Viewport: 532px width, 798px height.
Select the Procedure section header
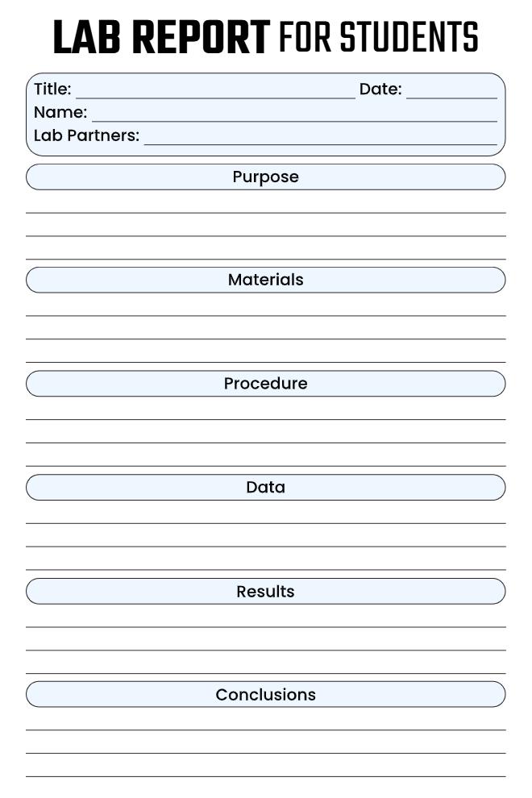[266, 384]
